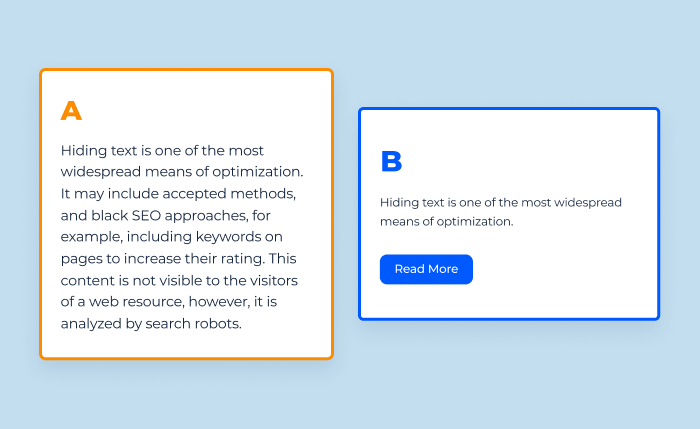
Task: Click the blue letter B heading
Action: (392, 161)
